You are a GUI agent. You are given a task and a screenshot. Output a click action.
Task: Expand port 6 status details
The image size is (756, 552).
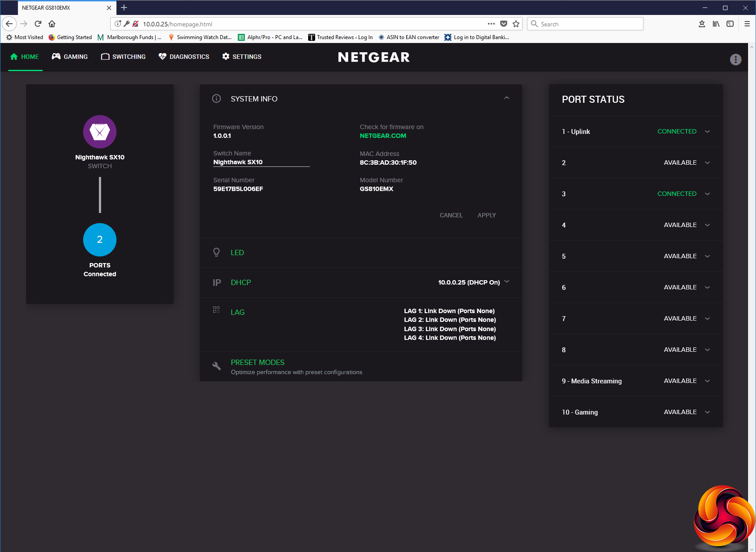[x=707, y=287]
